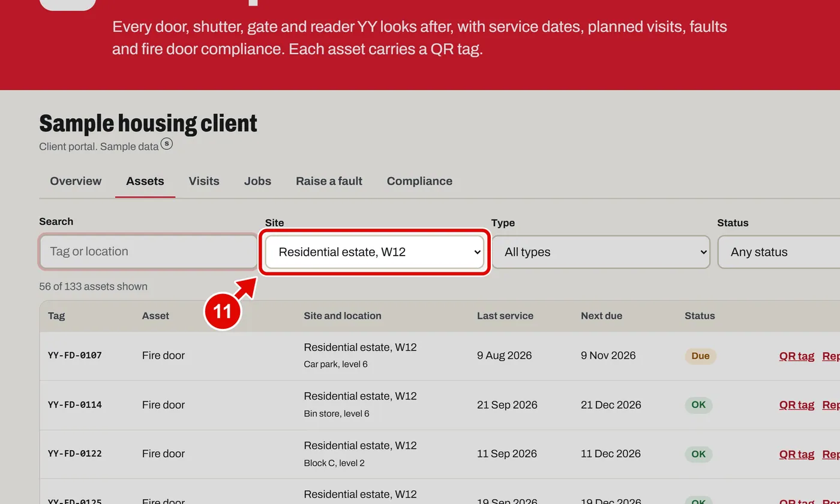Viewport: 840px width, 504px height.
Task: Click last service date 9 Aug 2026
Action: tap(505, 355)
